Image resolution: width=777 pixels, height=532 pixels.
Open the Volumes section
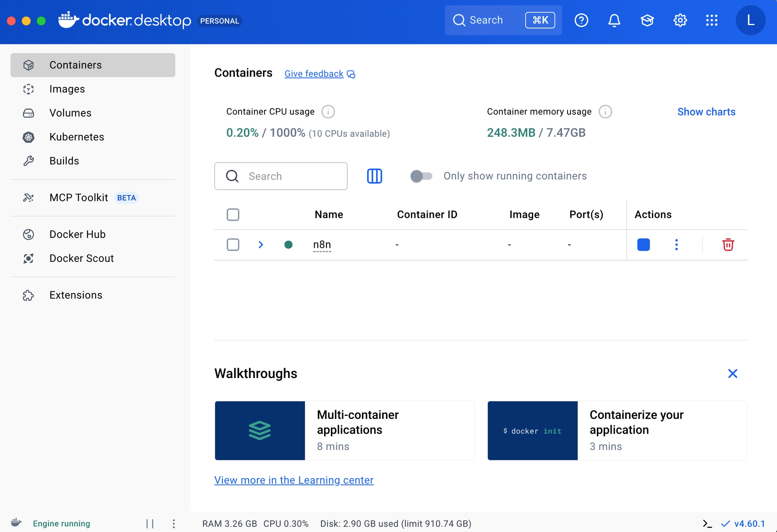[x=70, y=113]
